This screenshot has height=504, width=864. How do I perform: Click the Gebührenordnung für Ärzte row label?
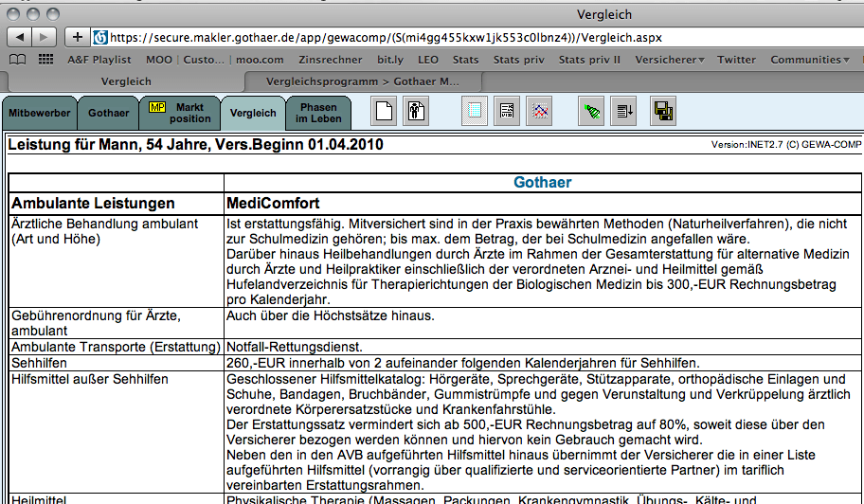tap(96, 323)
